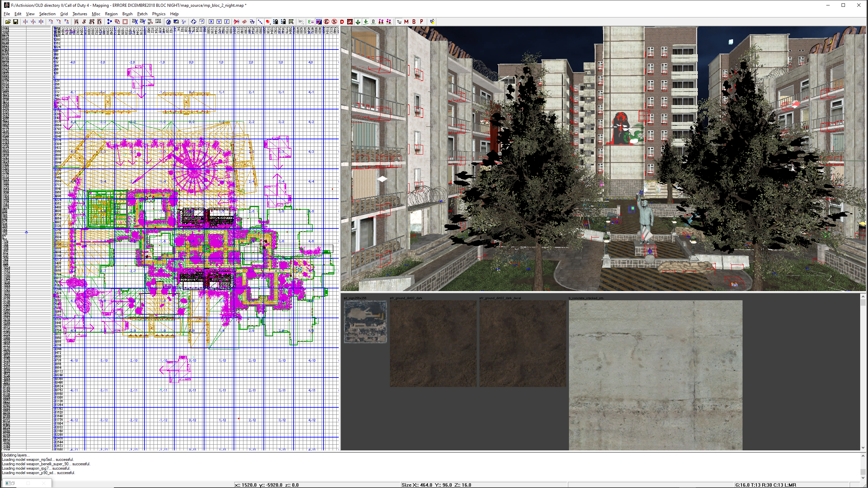Click the Open map folder icon
The image size is (868, 488).
point(8,22)
